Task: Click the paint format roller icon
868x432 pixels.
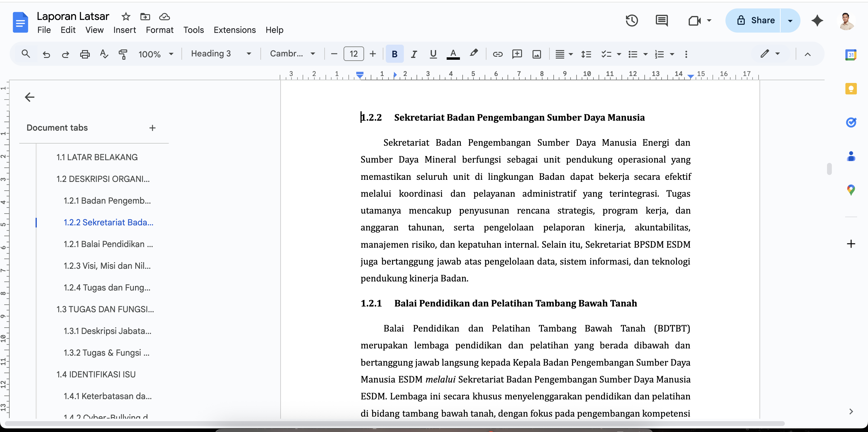Action: click(x=123, y=54)
